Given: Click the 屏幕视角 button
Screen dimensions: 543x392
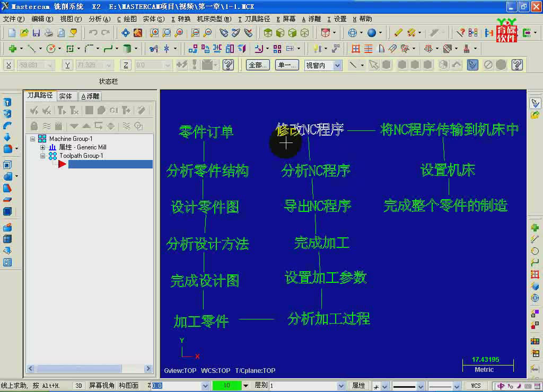Looking at the screenshot, I should [101, 386].
